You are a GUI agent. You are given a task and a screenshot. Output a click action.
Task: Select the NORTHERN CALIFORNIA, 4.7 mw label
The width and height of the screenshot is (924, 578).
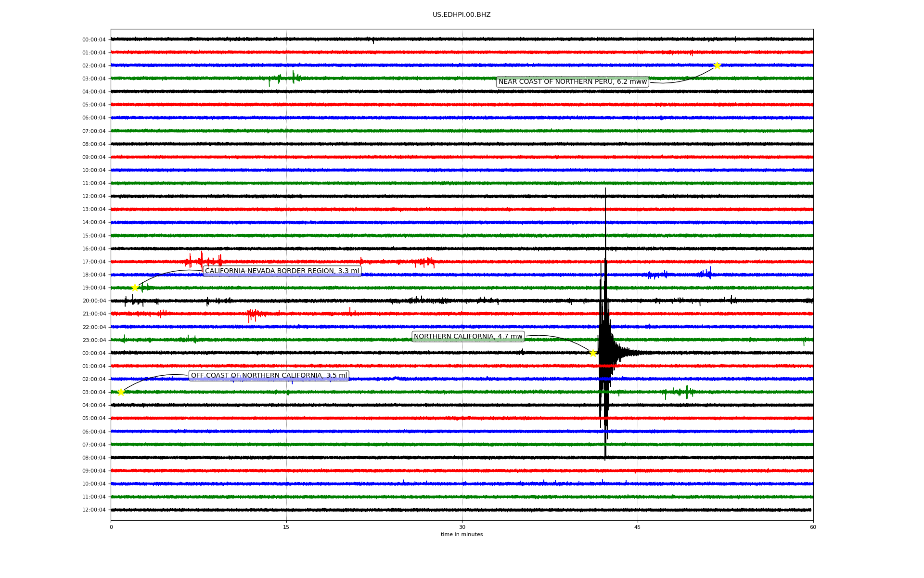(468, 337)
